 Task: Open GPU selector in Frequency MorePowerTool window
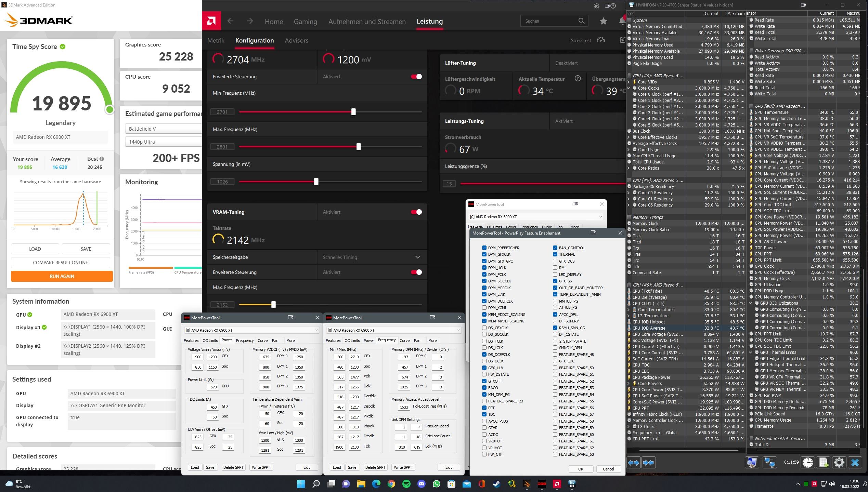(393, 330)
